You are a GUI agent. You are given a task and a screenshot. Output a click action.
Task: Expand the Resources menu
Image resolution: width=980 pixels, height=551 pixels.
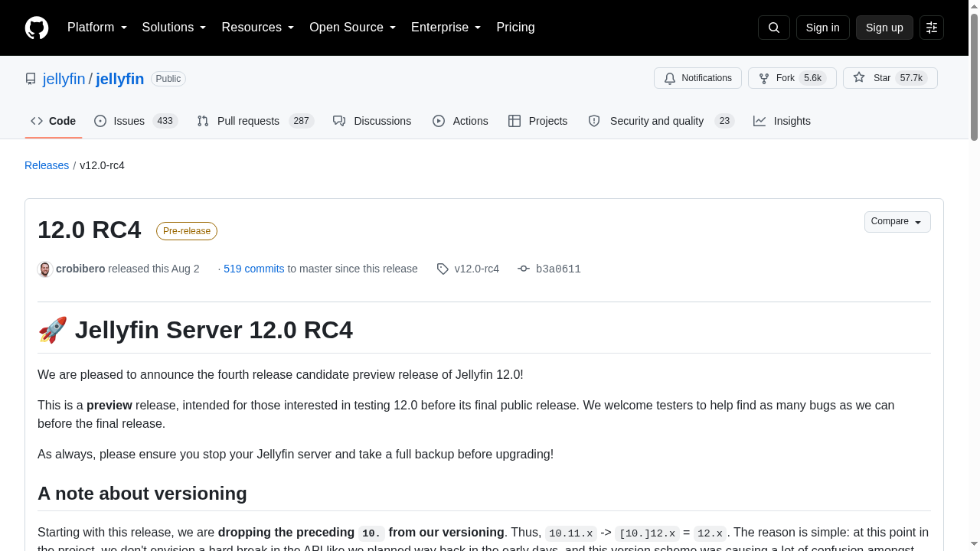pos(258,28)
